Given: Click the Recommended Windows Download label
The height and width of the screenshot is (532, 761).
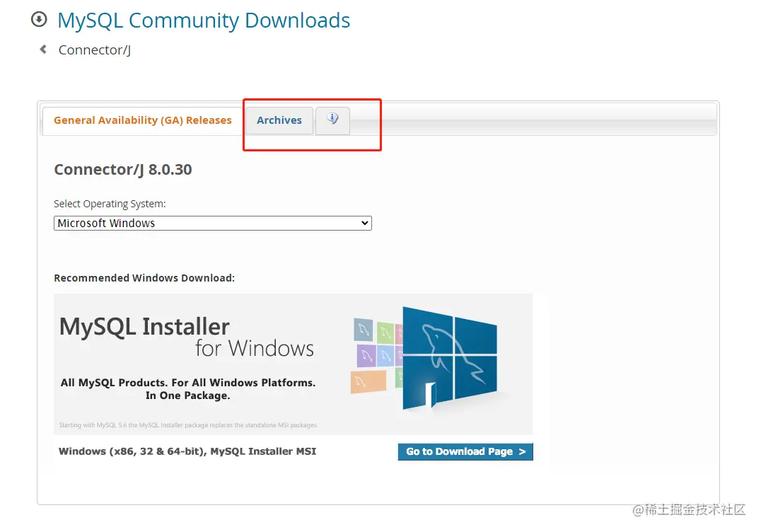Looking at the screenshot, I should tap(144, 278).
